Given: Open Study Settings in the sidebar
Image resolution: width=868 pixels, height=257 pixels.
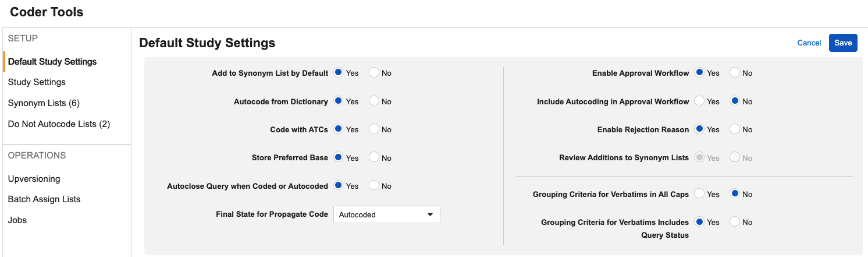Looking at the screenshot, I should 37,82.
